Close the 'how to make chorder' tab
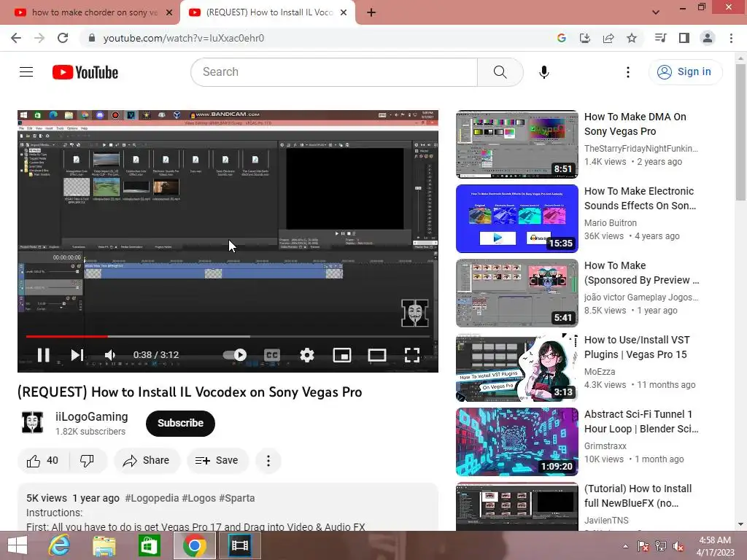 (x=169, y=12)
